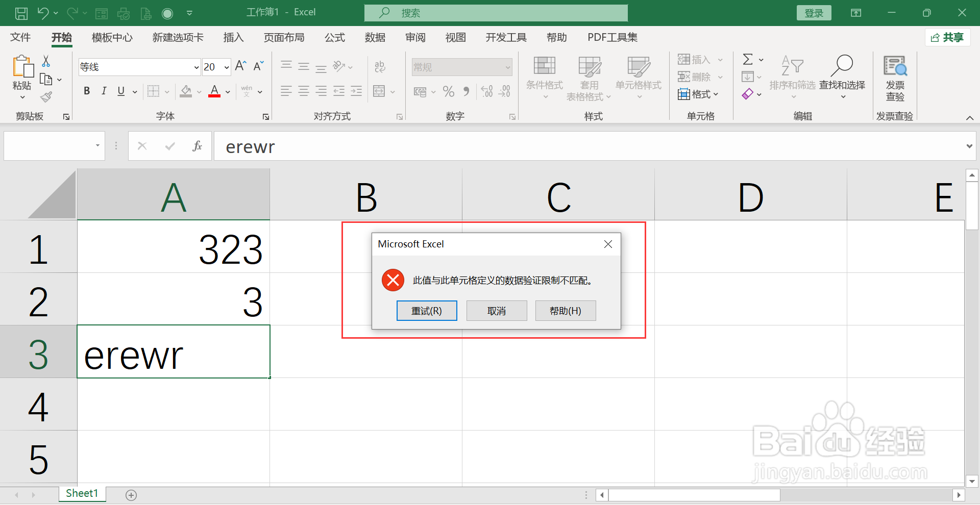Click increase decimal icon

coord(487,91)
